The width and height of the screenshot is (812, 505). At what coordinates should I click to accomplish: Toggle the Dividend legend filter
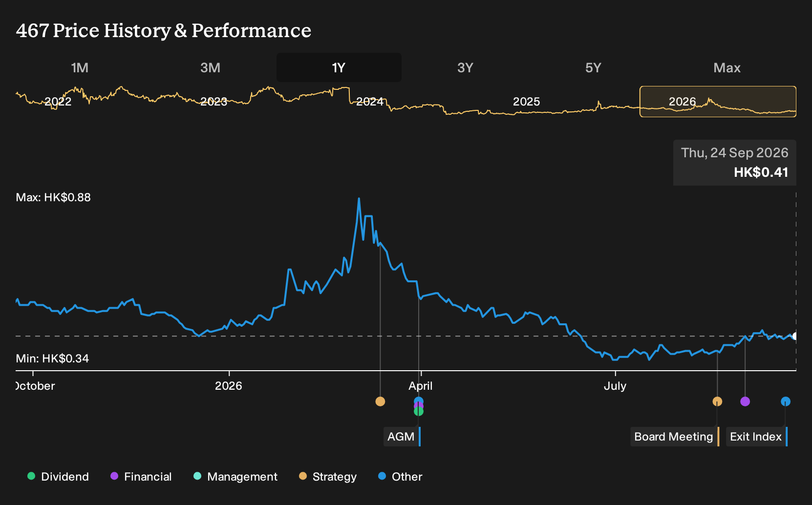[x=58, y=477]
